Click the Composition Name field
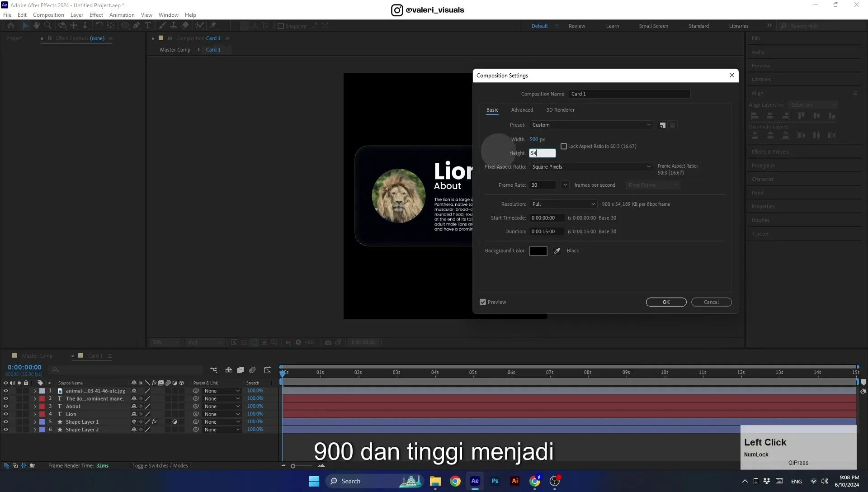868x492 pixels. point(629,94)
